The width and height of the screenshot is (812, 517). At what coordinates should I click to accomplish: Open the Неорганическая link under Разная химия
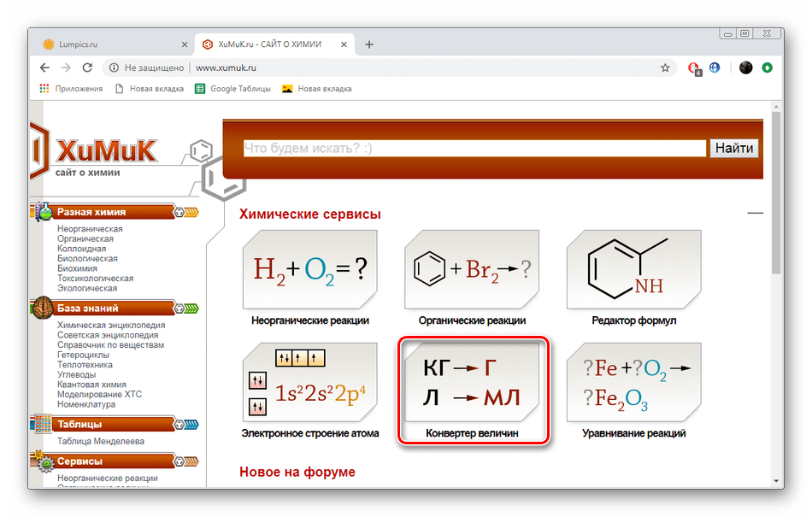click(x=90, y=229)
